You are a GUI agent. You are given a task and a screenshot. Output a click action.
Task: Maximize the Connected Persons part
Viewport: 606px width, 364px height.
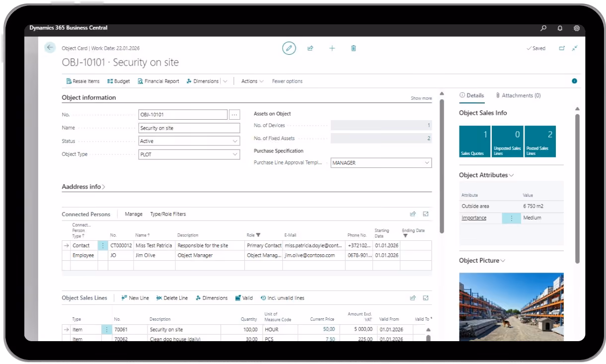click(426, 214)
